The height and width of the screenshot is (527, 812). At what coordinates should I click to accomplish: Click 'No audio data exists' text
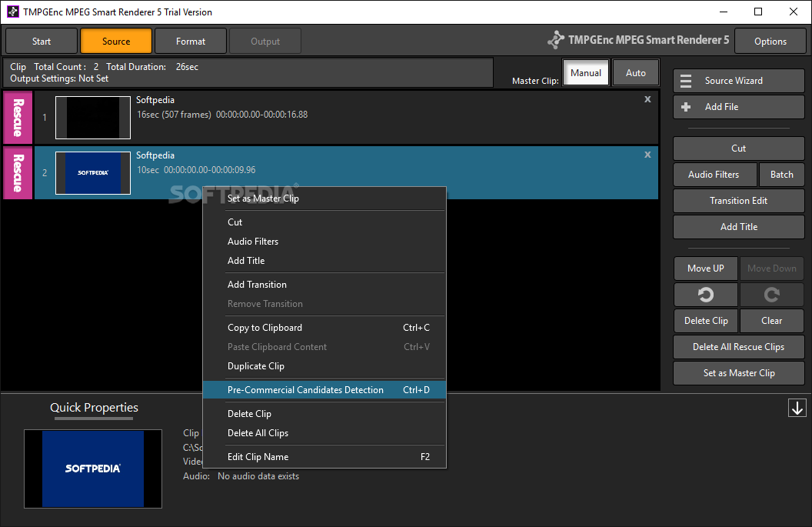point(258,476)
